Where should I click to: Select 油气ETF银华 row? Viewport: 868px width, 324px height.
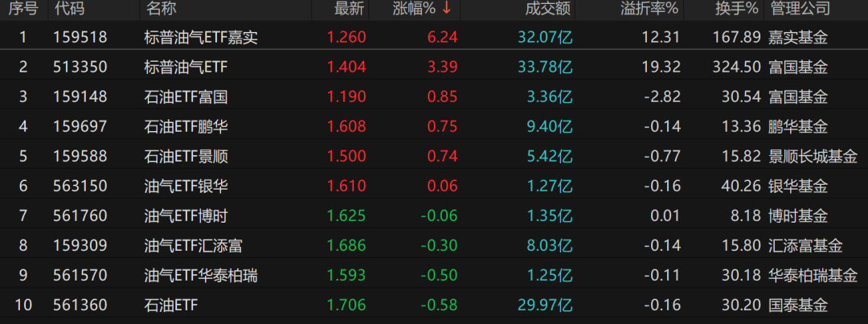tap(186, 186)
